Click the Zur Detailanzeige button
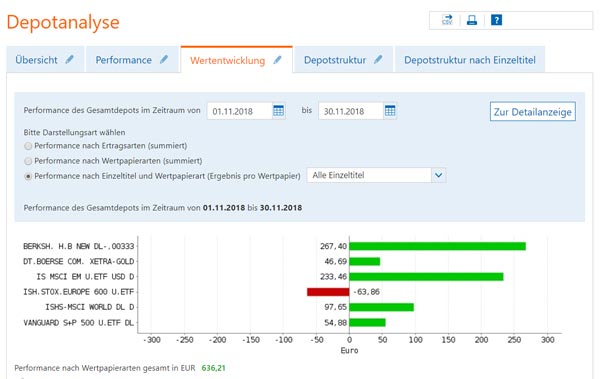This screenshot has width=600, height=379. coord(533,111)
